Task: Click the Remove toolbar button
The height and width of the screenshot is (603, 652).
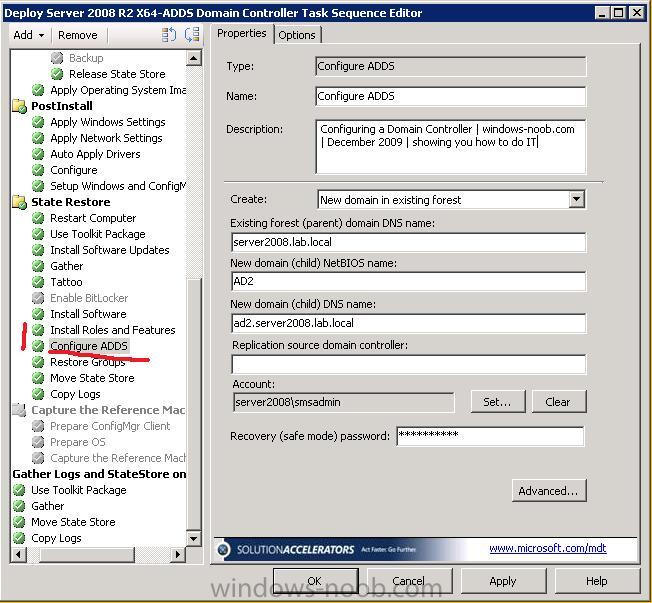Action: [x=78, y=35]
